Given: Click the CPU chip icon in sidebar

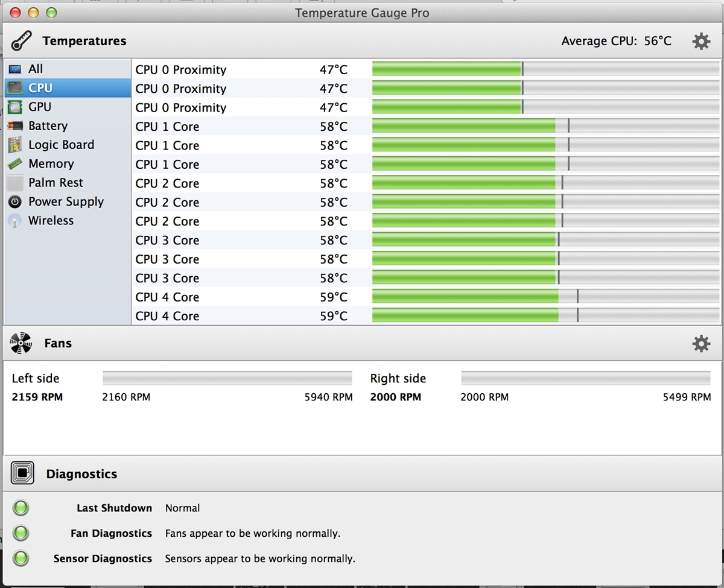Looking at the screenshot, I should coord(15,88).
